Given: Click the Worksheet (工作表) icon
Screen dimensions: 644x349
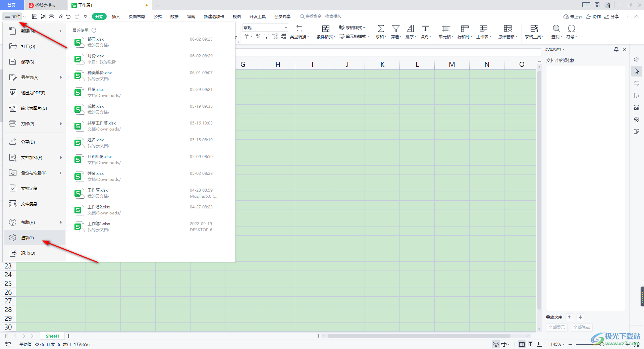Looking at the screenshot, I should pyautogui.click(x=483, y=29).
